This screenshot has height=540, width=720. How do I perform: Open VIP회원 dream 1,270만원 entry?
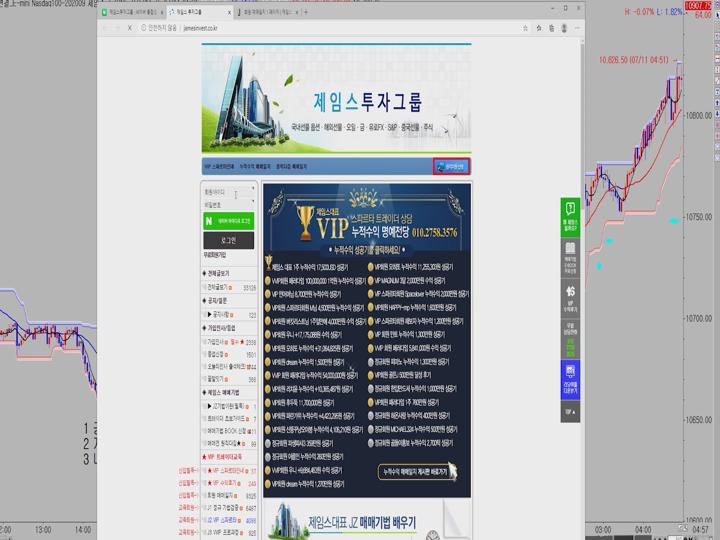pyautogui.click(x=305, y=484)
